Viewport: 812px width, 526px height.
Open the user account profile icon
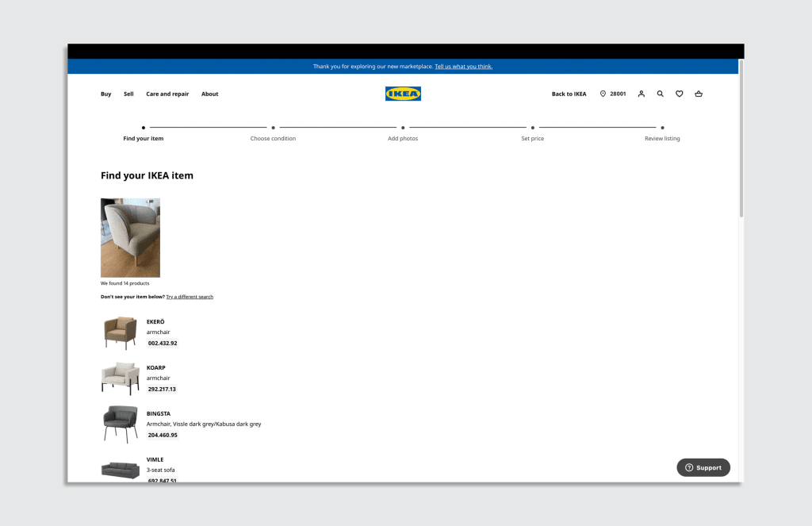coord(642,94)
